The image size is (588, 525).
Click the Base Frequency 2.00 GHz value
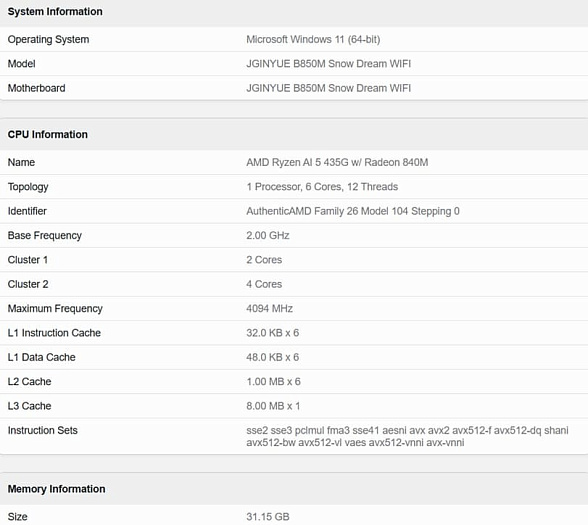[x=268, y=236]
